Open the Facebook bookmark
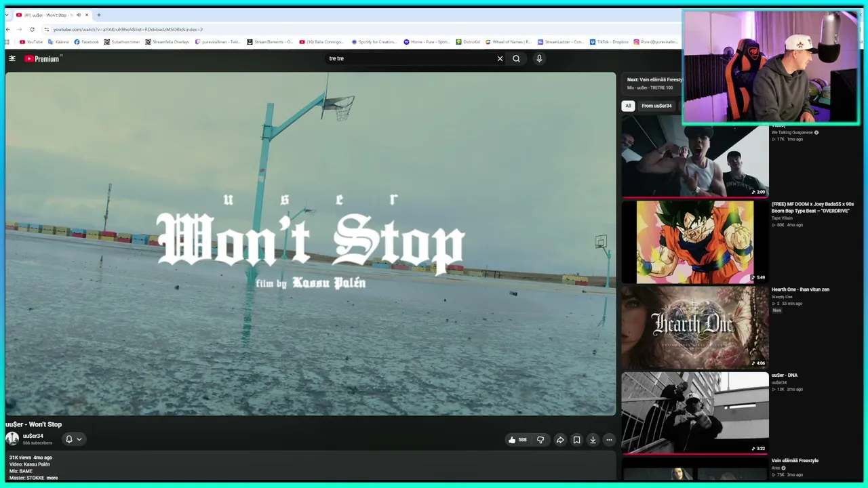 tap(86, 42)
